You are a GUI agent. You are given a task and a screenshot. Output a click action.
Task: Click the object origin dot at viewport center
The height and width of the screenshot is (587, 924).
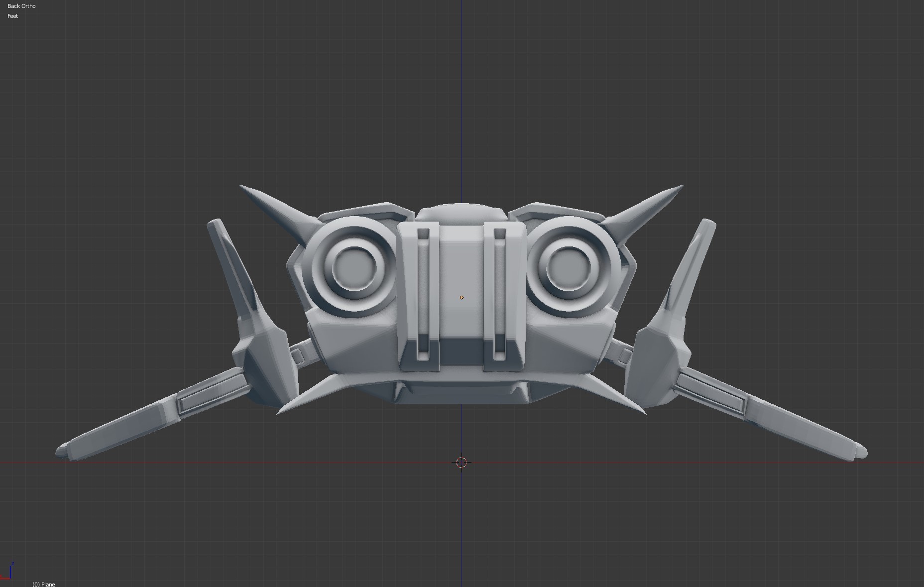tap(462, 297)
